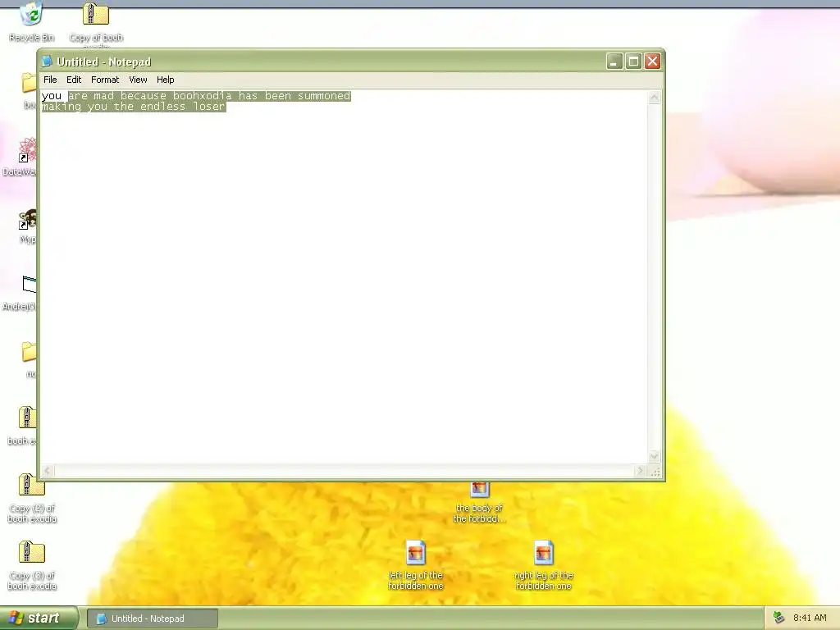Image resolution: width=840 pixels, height=630 pixels.
Task: Click the Notepad title bar icon
Action: [47, 62]
